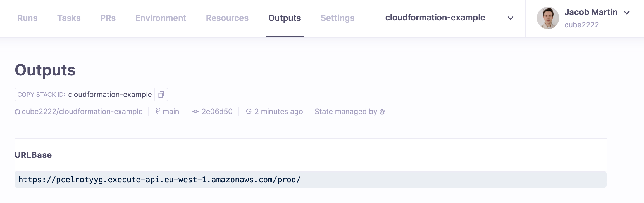Click the clock icon near 2 minutes ago
The width and height of the screenshot is (644, 203).
point(249,111)
